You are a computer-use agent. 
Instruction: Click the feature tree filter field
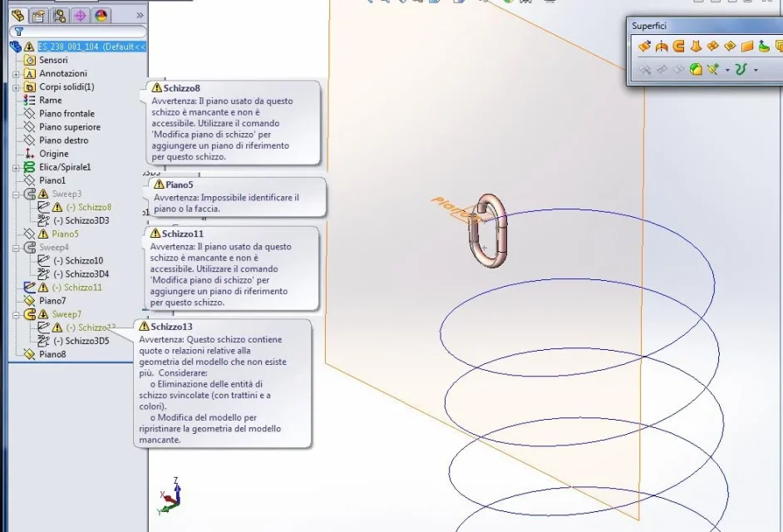pyautogui.click(x=78, y=32)
